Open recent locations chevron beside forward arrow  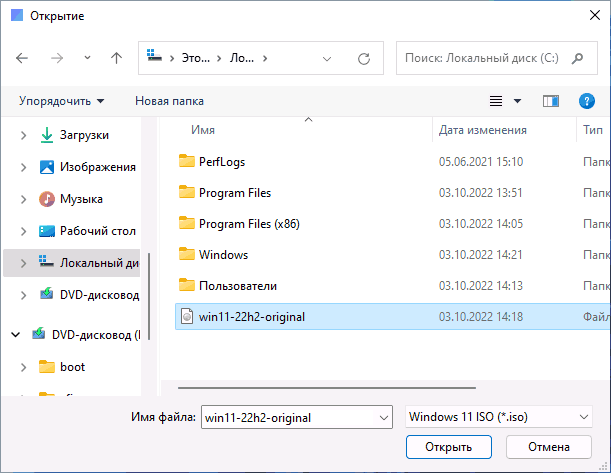87,58
